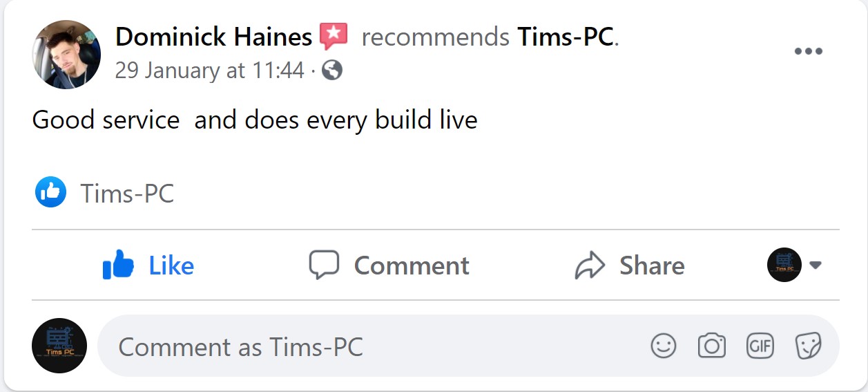868x392 pixels.
Task: Expand the acting-as profile dropdown arrow
Action: coord(816,265)
